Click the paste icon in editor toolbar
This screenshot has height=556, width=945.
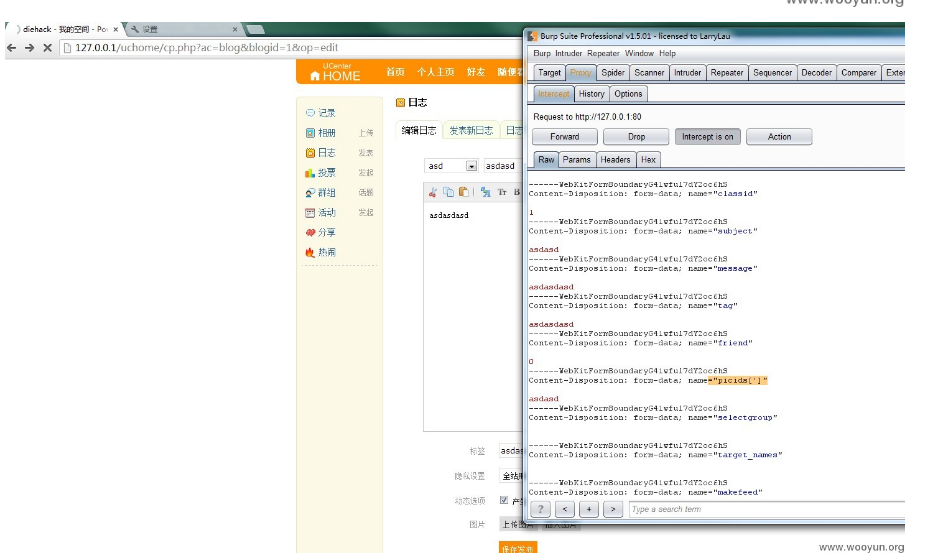point(463,192)
